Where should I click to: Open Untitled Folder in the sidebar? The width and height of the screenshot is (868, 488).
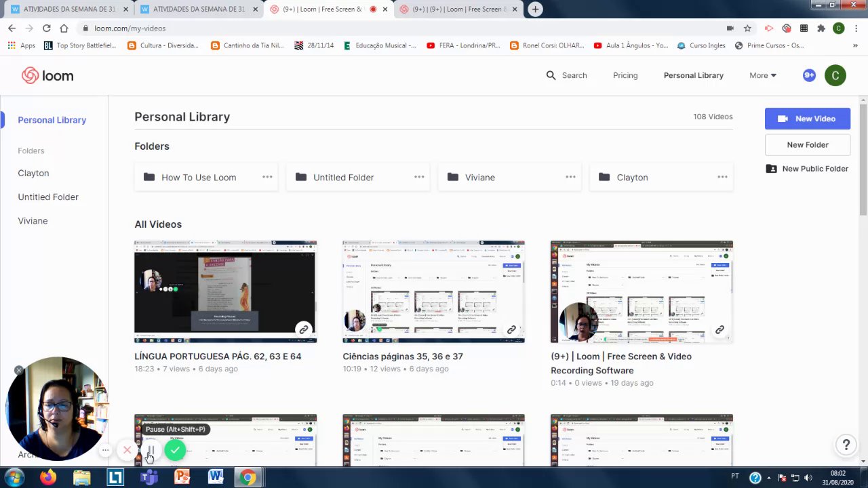pyautogui.click(x=48, y=197)
